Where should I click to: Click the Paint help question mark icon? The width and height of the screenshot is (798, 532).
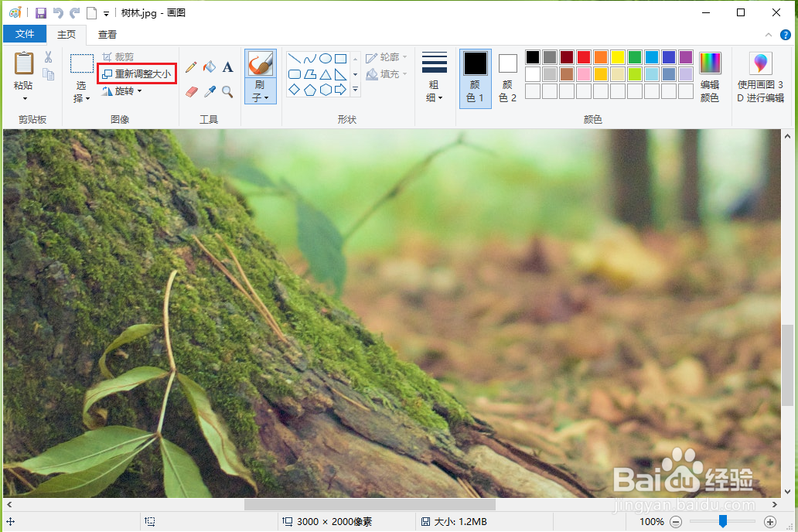point(786,35)
